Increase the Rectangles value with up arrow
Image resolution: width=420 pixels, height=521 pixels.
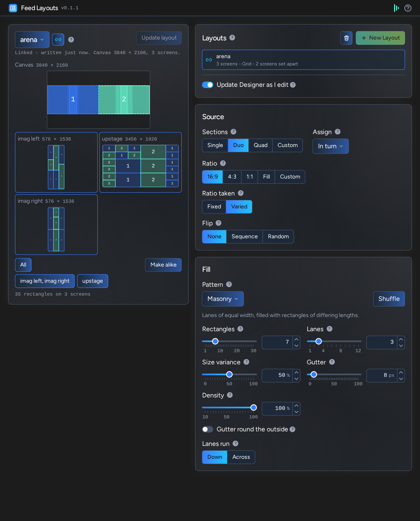296,339
